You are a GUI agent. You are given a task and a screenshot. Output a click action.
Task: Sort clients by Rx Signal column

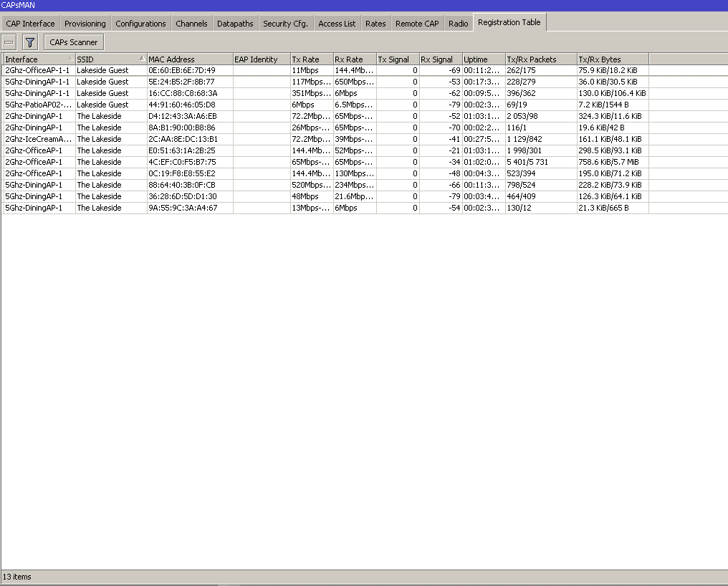coord(438,59)
